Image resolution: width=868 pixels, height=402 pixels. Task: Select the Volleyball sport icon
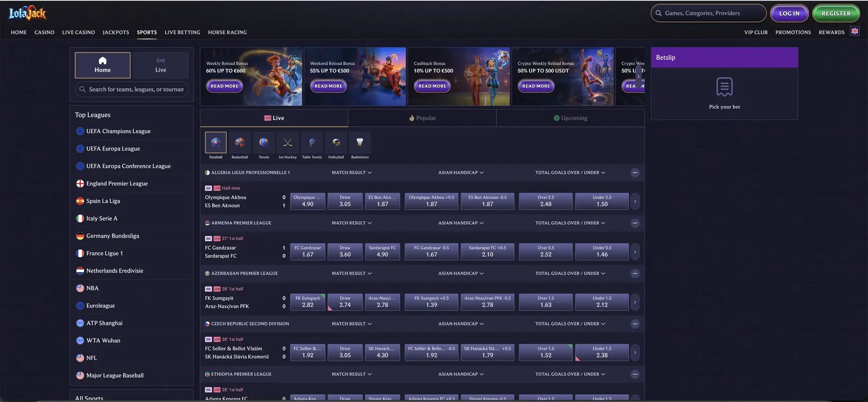point(336,143)
